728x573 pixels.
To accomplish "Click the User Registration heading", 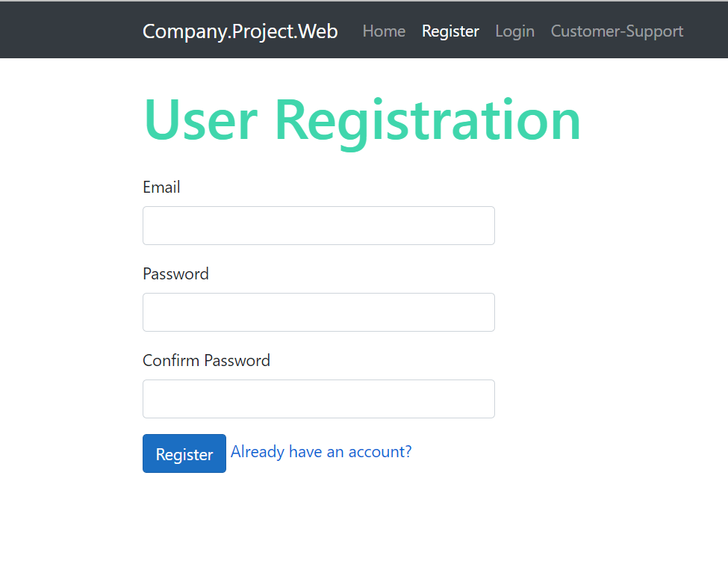I will coord(361,118).
